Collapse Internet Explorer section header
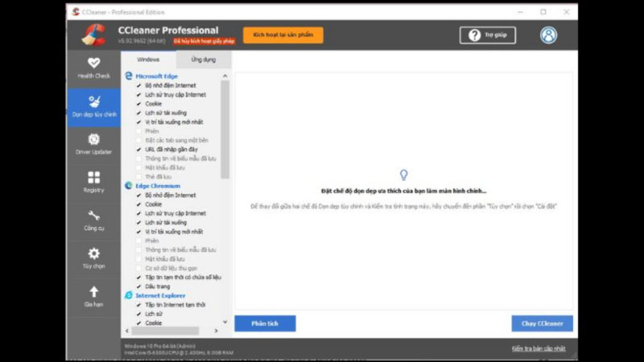644x362 pixels. pyautogui.click(x=160, y=295)
